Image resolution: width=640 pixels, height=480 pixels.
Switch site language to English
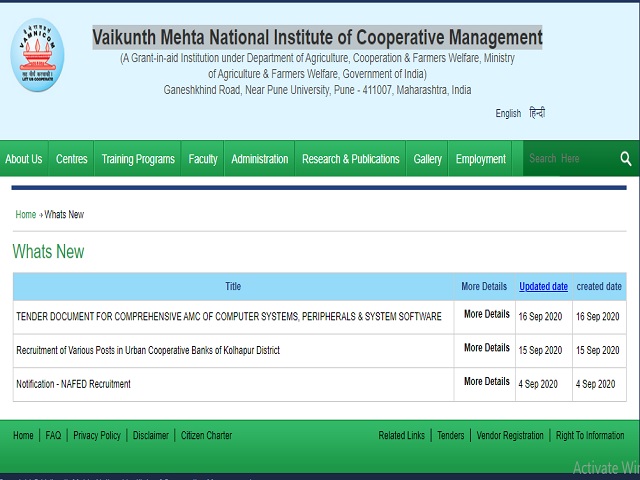point(508,113)
